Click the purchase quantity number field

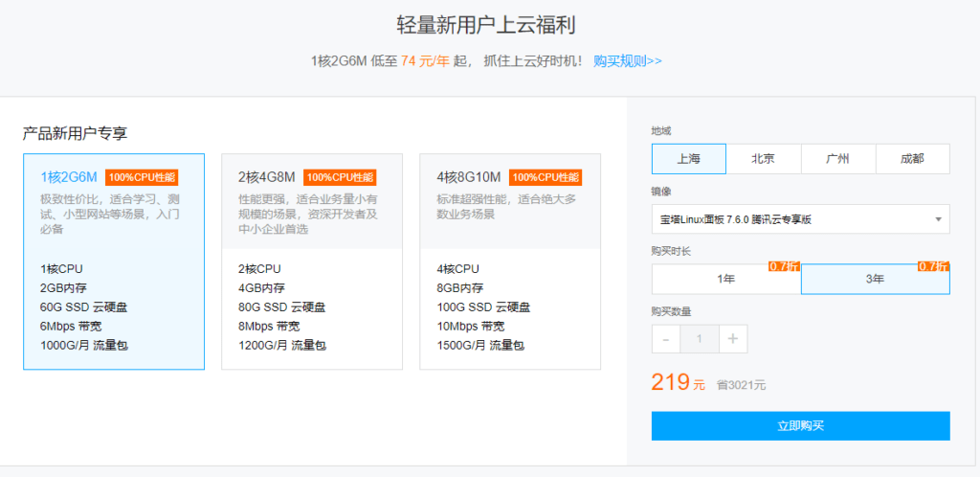(x=700, y=338)
